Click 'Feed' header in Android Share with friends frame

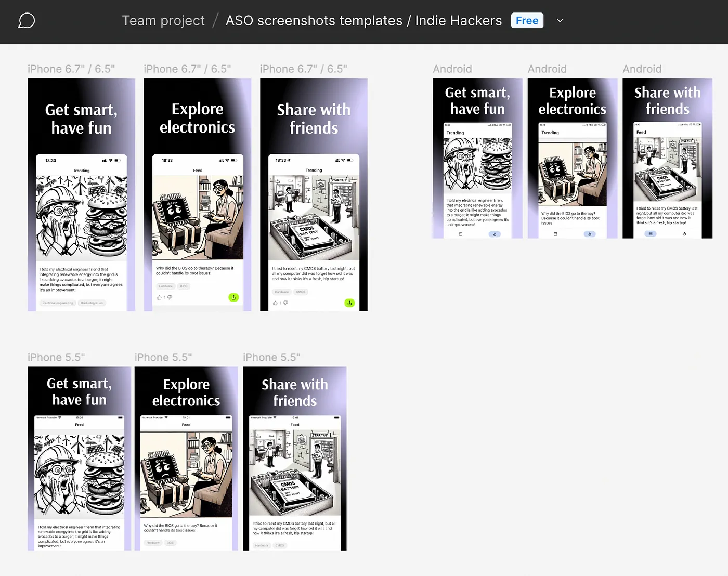coord(641,133)
